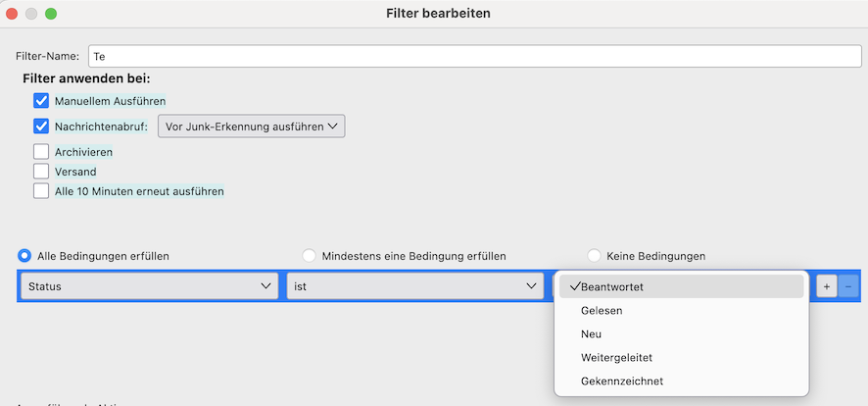868x406 pixels.
Task: Choose Gelesen in the dropdown list
Action: coord(602,311)
